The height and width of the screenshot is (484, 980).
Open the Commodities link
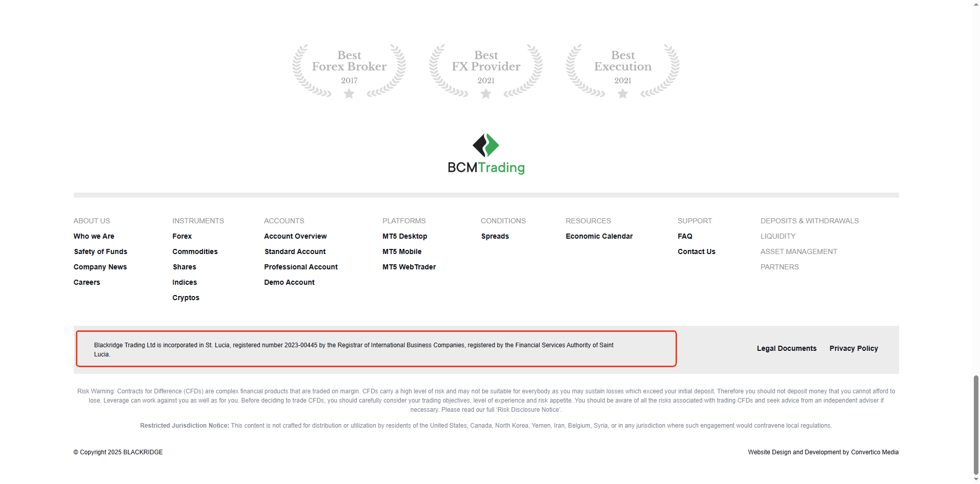(x=195, y=251)
